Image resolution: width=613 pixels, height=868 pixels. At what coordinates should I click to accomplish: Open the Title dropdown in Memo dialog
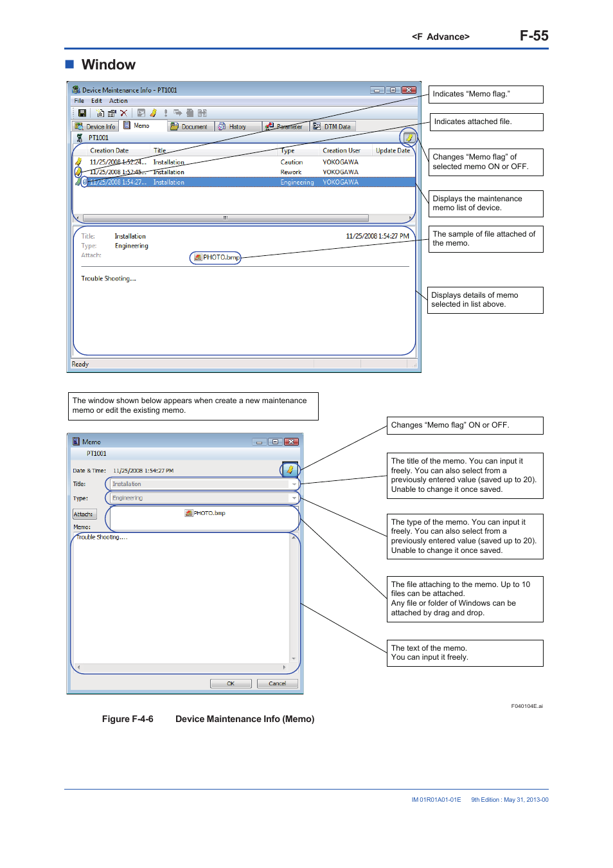[294, 484]
